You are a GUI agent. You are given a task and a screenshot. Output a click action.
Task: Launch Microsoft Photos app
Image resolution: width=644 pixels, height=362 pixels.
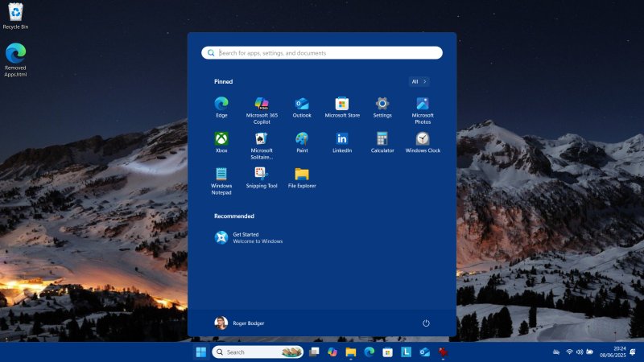coord(423,104)
